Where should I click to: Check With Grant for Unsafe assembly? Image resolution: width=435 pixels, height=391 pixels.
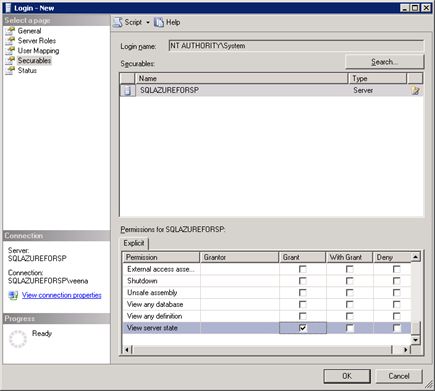click(350, 293)
